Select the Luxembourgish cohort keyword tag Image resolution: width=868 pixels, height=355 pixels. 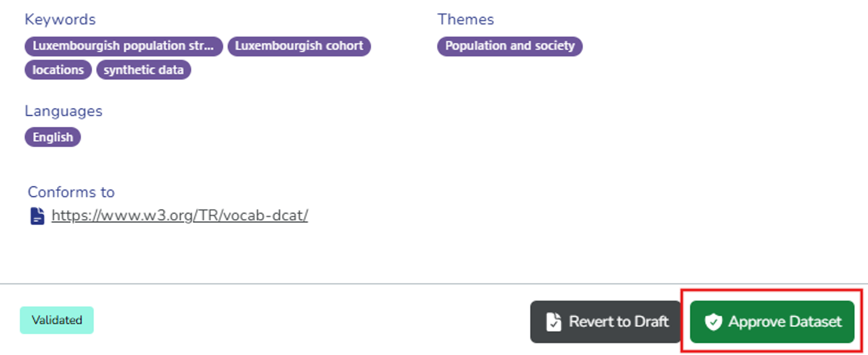299,46
